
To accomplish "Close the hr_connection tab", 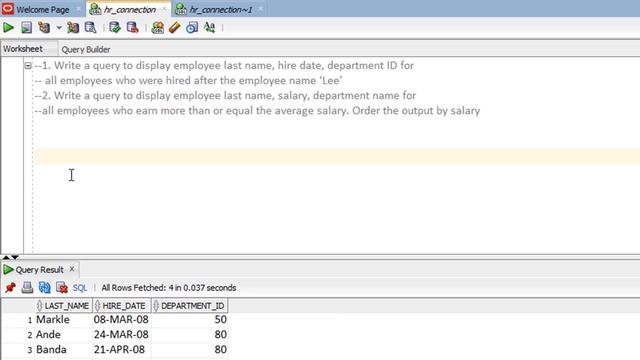I will (x=164, y=9).
